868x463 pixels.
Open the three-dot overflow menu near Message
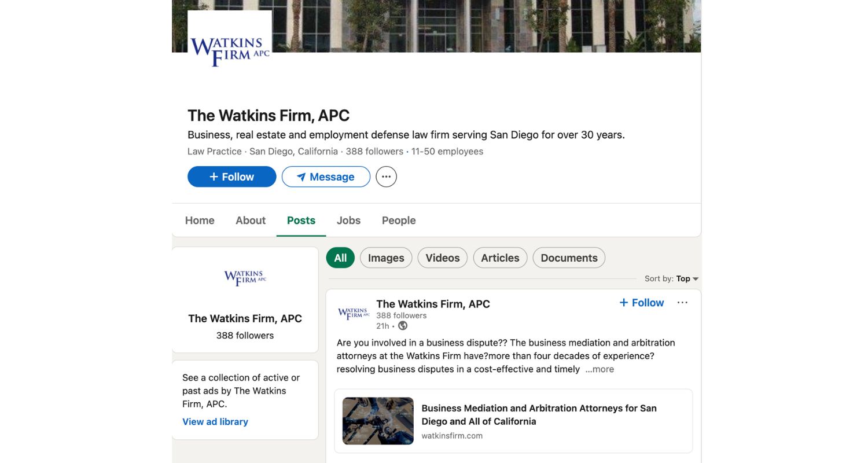click(x=386, y=177)
